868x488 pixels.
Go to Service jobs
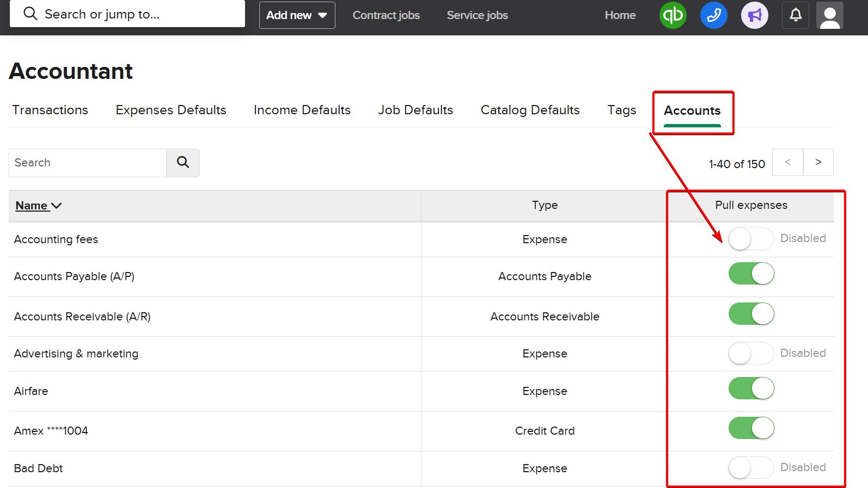click(x=477, y=15)
